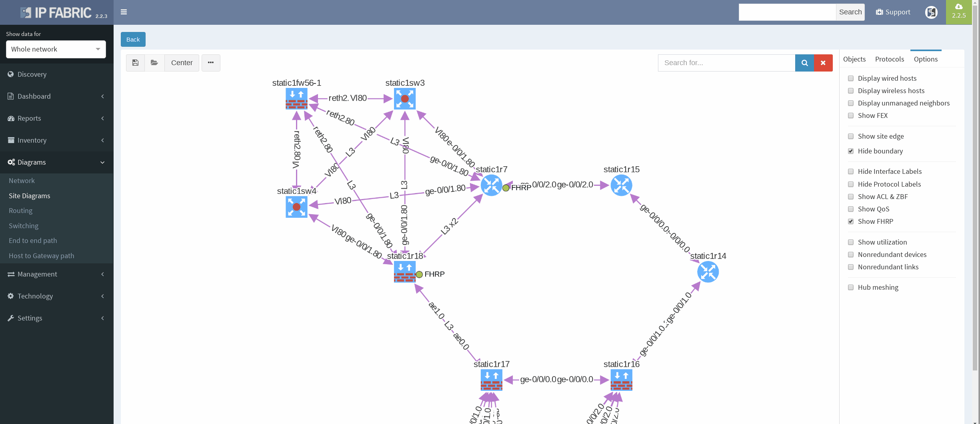Expand the Technology sidebar section
The width and height of the screenshot is (980, 424).
[x=56, y=296]
